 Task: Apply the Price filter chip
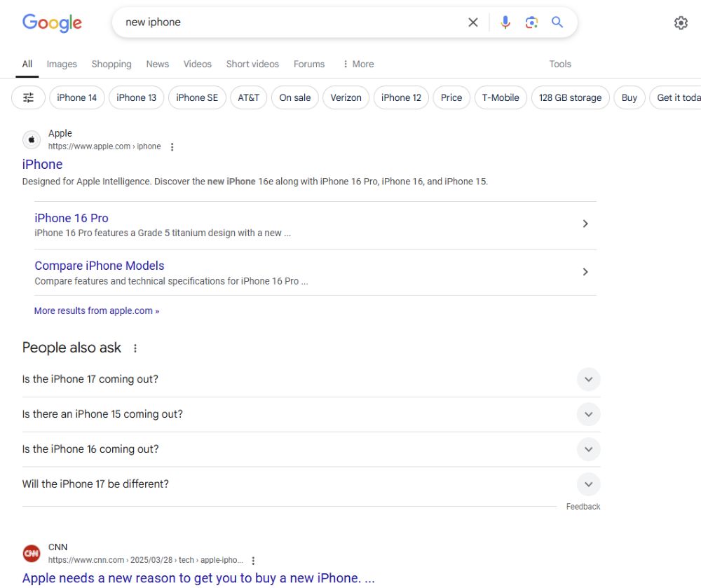coord(451,97)
